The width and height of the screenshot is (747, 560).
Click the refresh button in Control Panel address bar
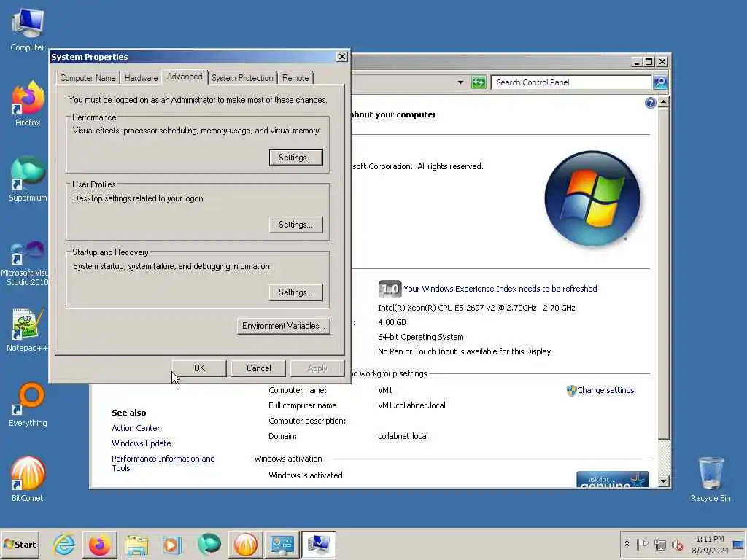479,82
